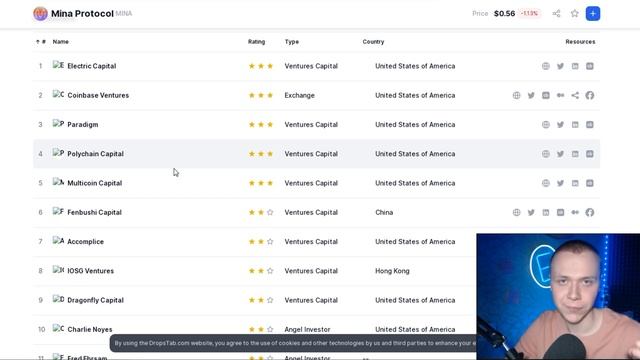
Task: Open Fenbushi Capital LinkedIn icon
Action: [x=546, y=212]
